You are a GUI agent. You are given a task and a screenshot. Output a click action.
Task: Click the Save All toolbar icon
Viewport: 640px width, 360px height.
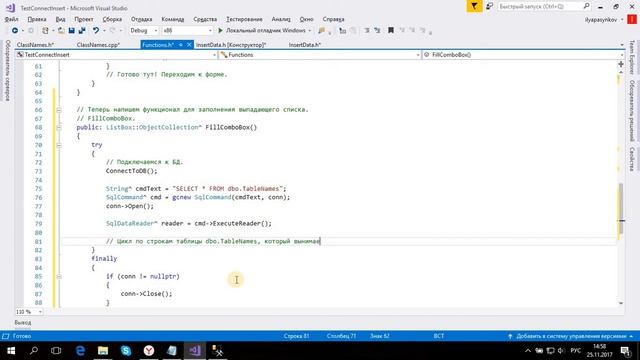click(x=82, y=31)
